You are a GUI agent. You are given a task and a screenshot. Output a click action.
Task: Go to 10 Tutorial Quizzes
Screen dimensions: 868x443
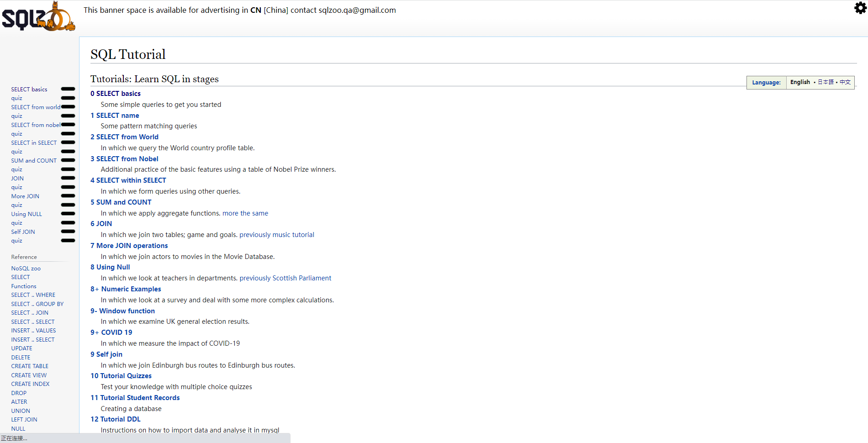pos(121,376)
